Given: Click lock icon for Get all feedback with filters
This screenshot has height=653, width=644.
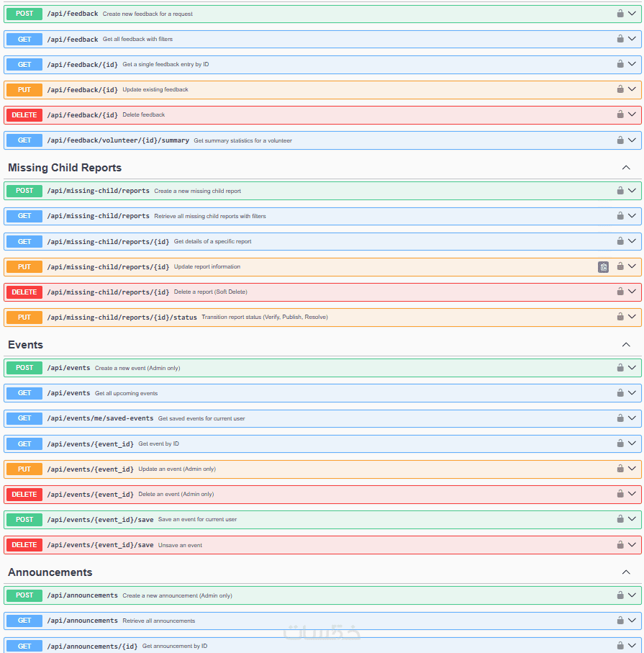Looking at the screenshot, I should tap(620, 39).
